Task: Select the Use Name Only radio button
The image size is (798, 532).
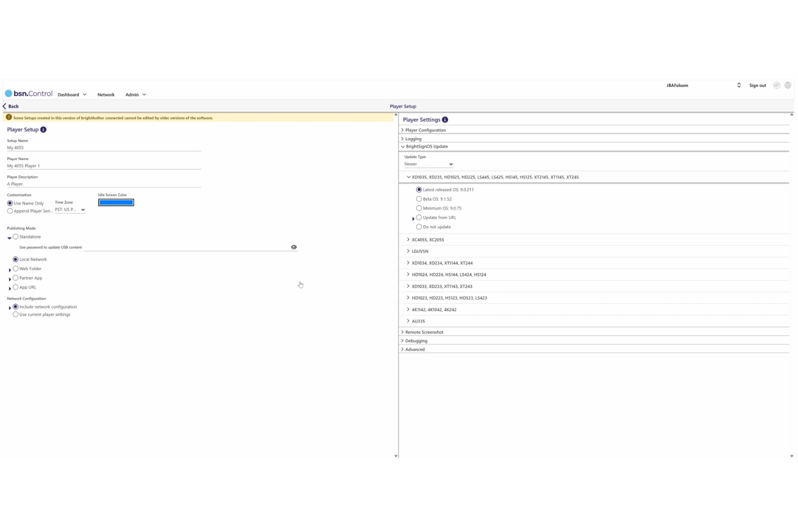Action: pyautogui.click(x=10, y=203)
